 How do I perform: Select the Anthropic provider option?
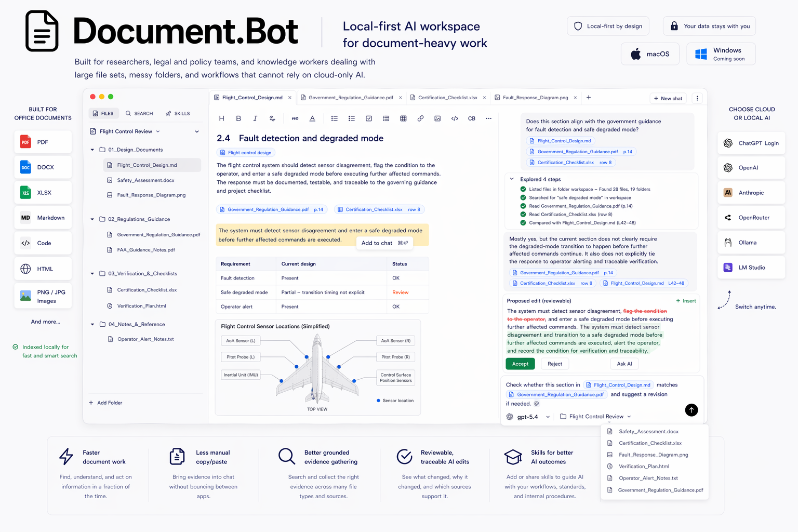click(x=751, y=192)
